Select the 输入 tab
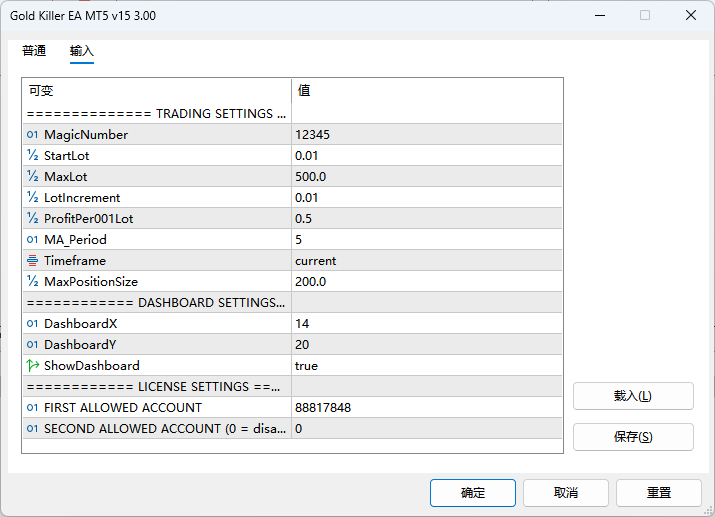Screen dimensions: 715x517 (x=82, y=51)
